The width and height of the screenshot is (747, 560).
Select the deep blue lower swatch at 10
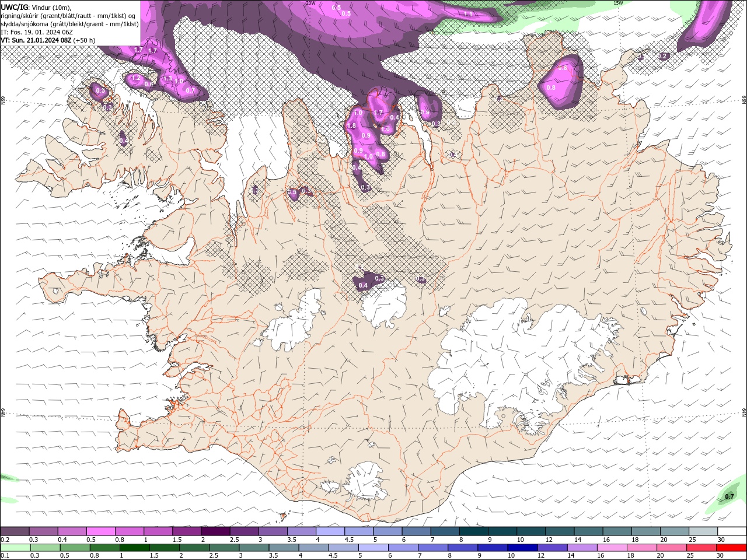522,548
